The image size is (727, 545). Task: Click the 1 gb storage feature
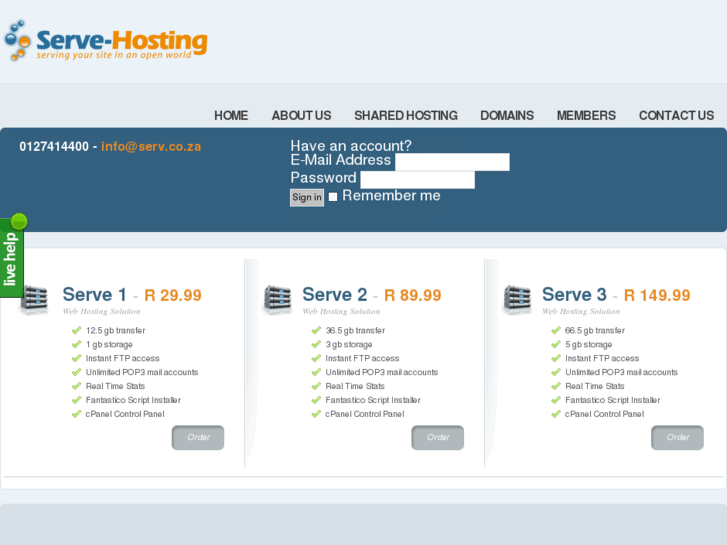click(109, 345)
